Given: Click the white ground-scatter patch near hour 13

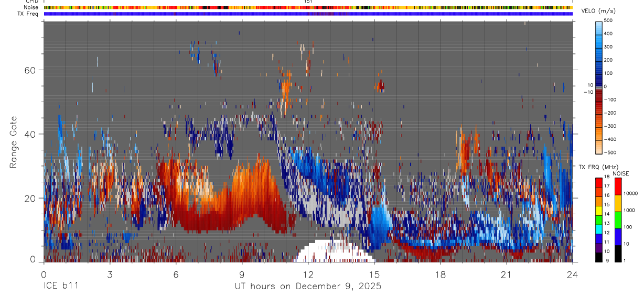Looking at the screenshot, I should (x=336, y=251).
